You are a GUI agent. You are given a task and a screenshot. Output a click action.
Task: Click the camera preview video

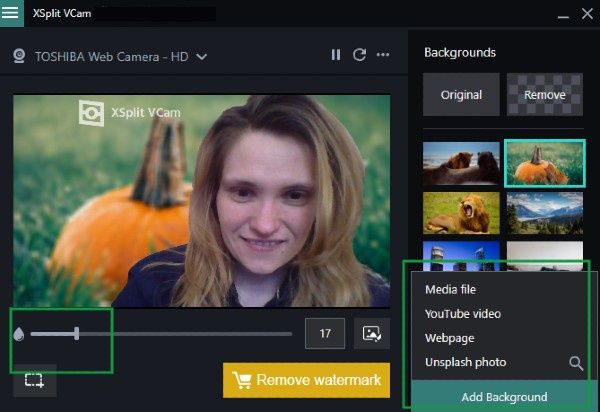[202, 201]
